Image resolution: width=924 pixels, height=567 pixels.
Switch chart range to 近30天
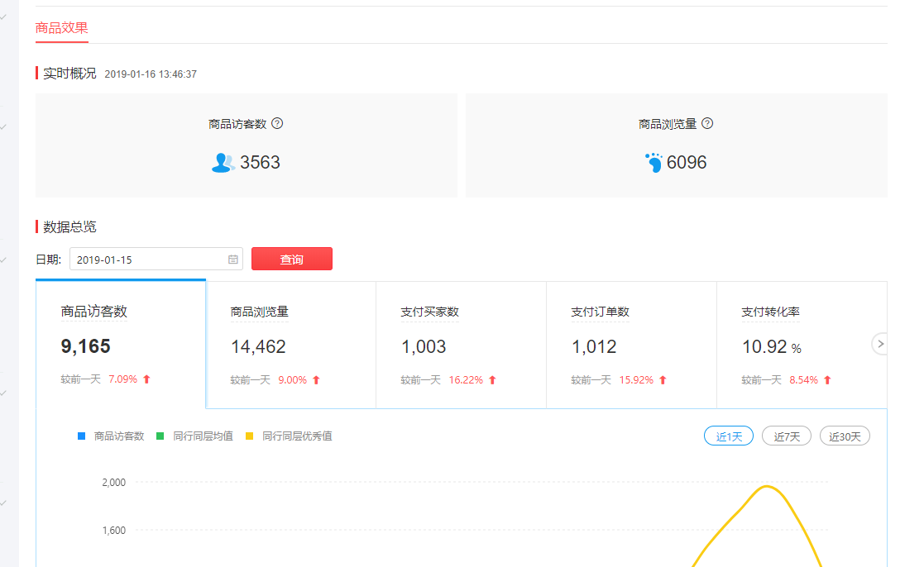point(845,436)
